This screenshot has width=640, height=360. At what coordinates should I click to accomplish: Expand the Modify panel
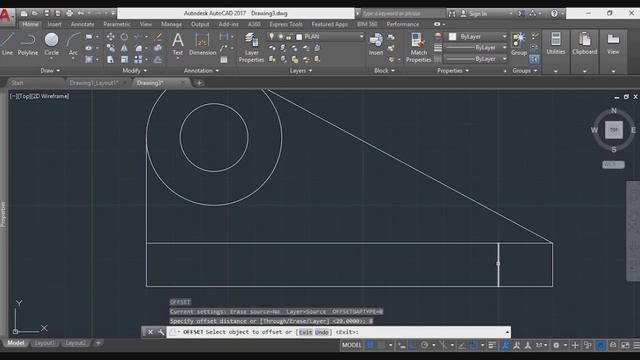click(x=134, y=71)
